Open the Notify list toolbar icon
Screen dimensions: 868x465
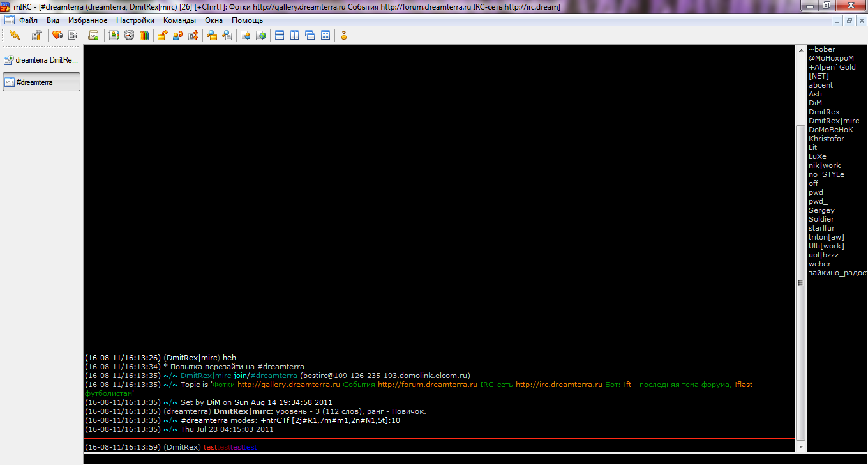pos(245,35)
